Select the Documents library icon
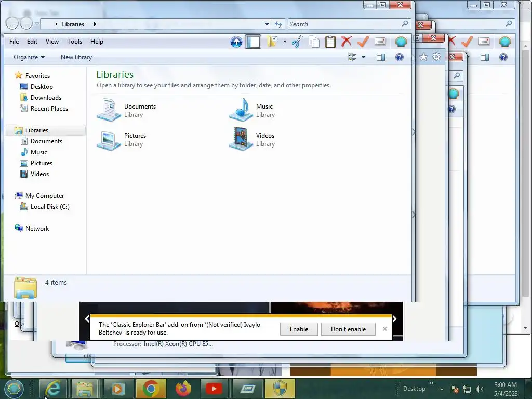Screen dimensions: 532x399 109,110
